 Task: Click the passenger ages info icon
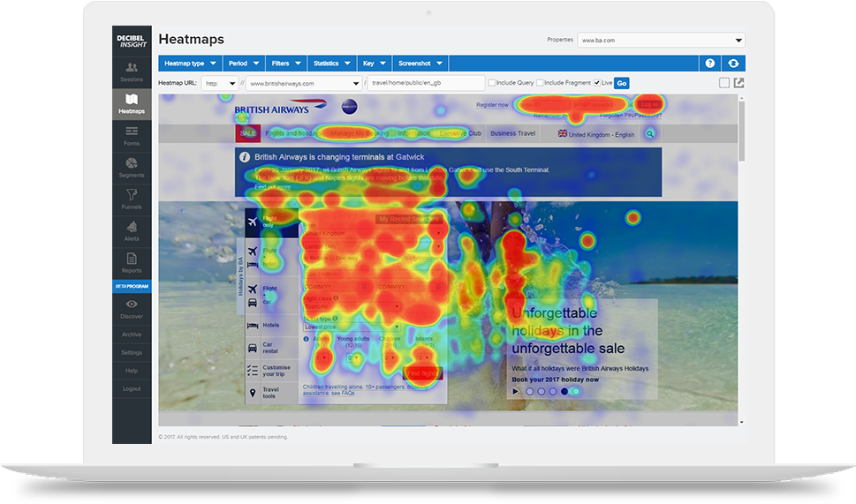[306, 339]
